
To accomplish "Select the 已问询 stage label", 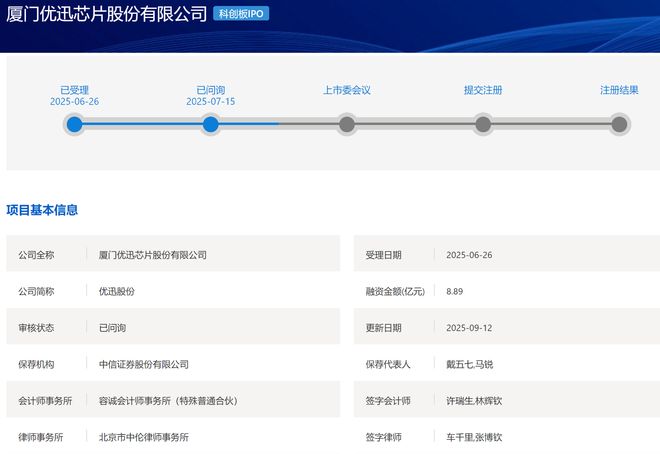I will pyautogui.click(x=210, y=90).
